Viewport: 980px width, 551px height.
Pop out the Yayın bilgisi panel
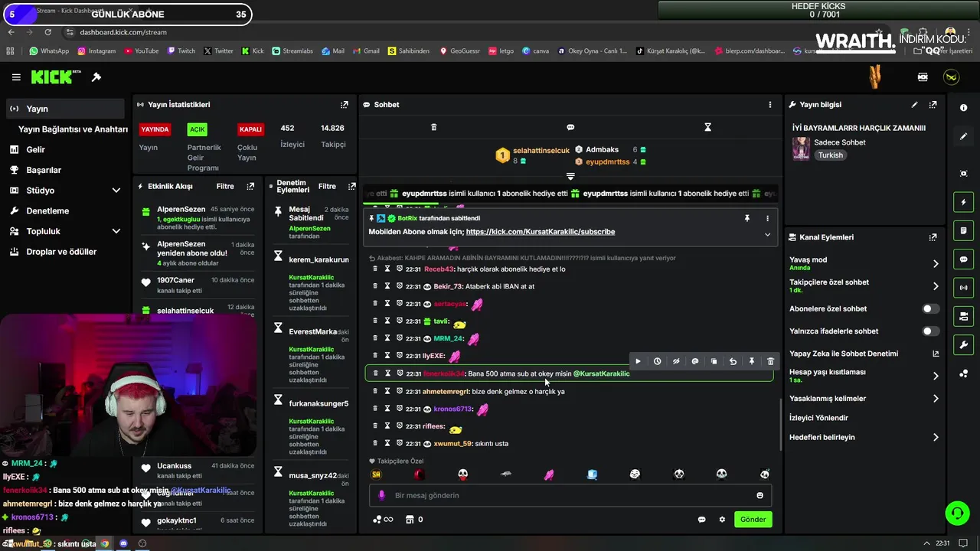coord(933,105)
